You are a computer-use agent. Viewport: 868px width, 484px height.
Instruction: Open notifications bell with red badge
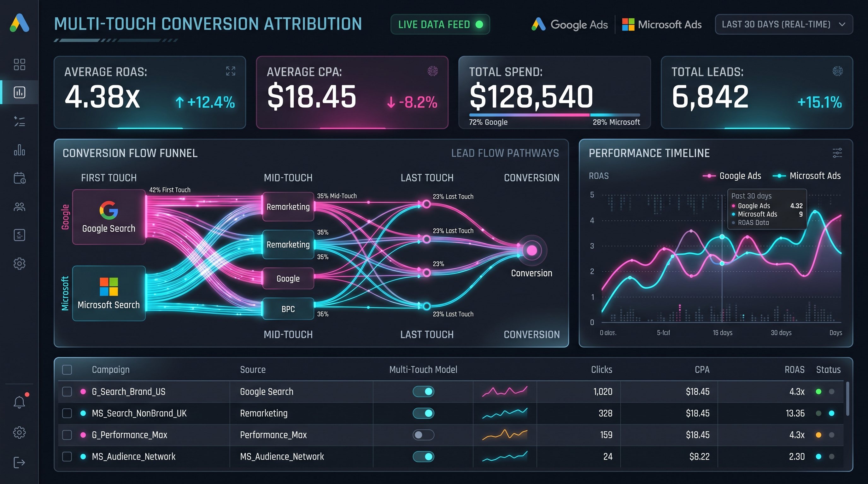(x=20, y=402)
